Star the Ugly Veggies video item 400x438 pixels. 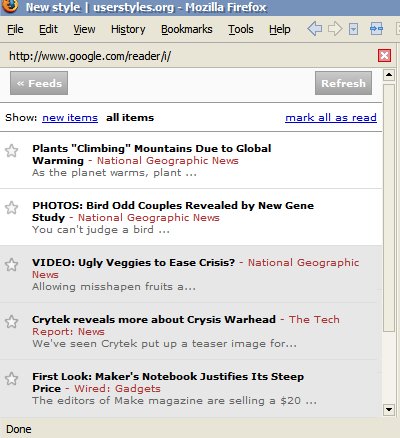pos(12,265)
